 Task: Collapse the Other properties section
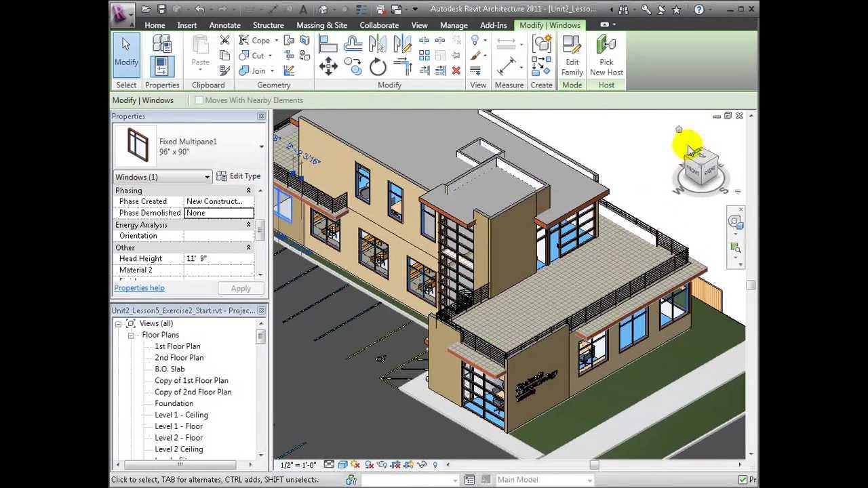248,247
